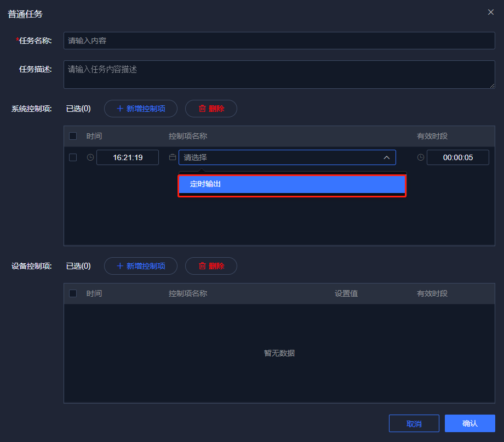The width and height of the screenshot is (504, 442).
Task: Close the 普通任务 dialog with X icon
Action: (490, 12)
